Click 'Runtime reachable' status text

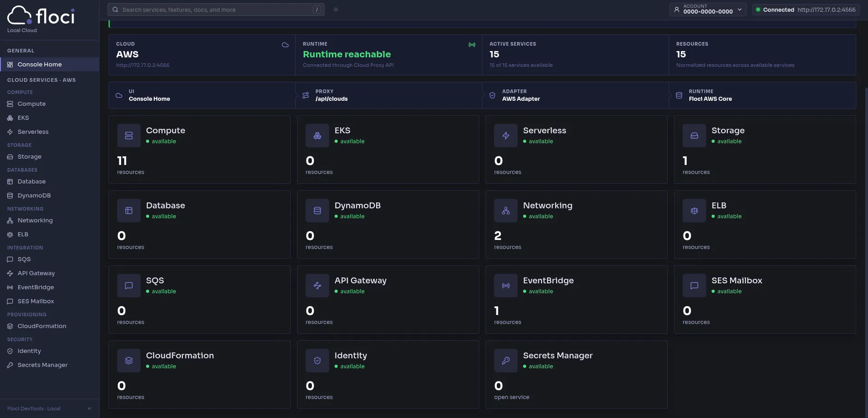point(347,54)
